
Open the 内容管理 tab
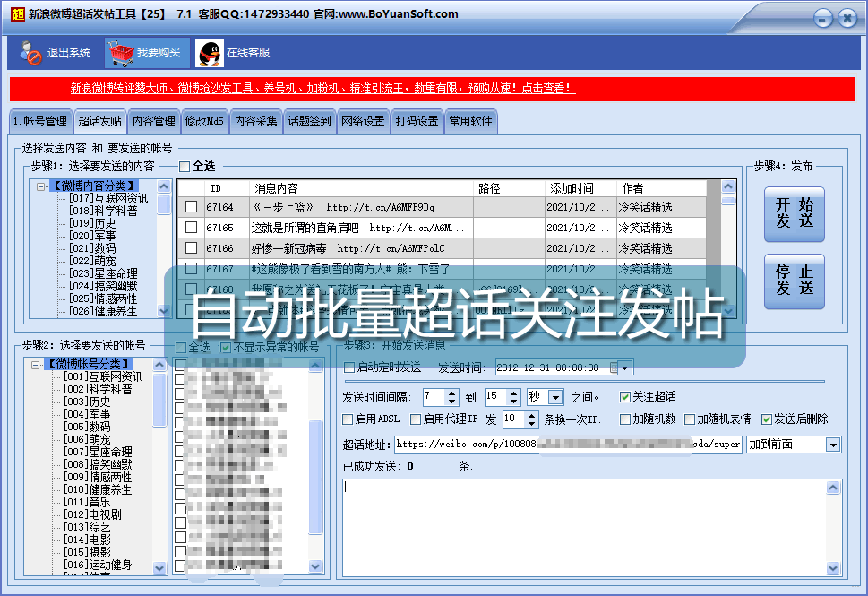pos(154,121)
